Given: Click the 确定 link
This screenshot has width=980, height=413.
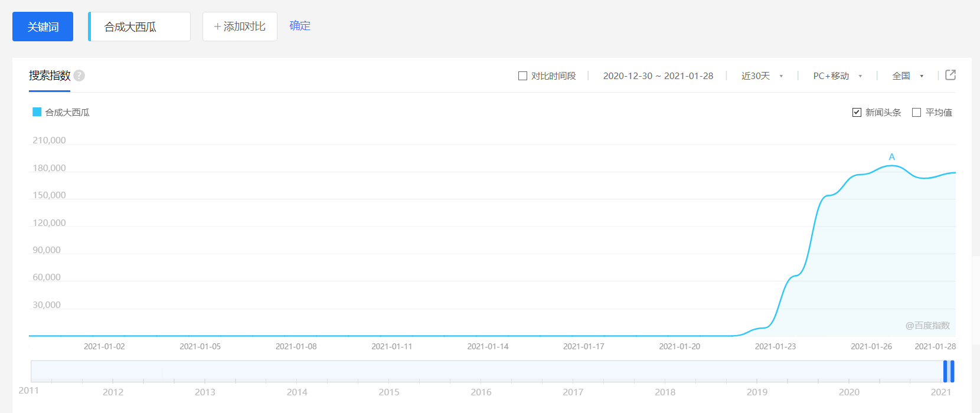Looking at the screenshot, I should [x=300, y=25].
